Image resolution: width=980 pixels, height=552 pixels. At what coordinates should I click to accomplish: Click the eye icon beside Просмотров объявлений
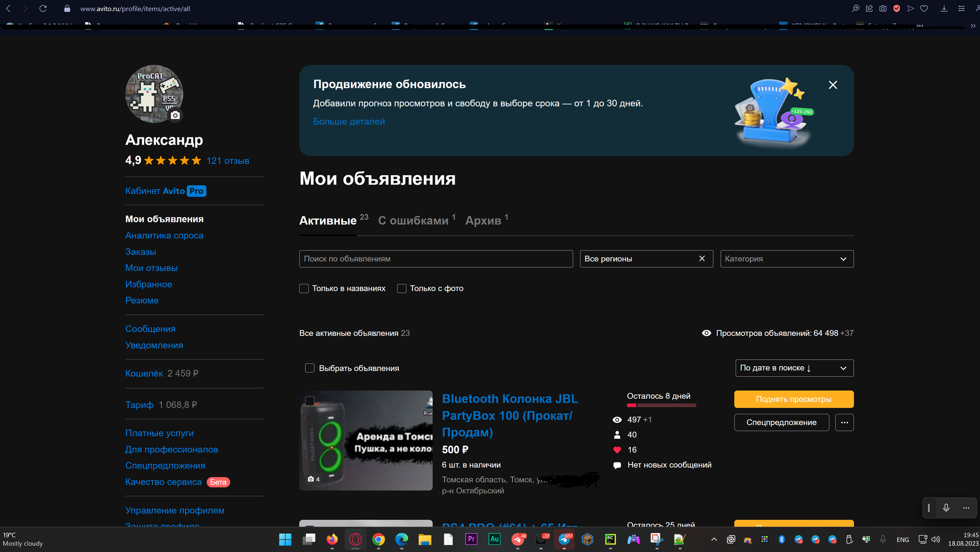tap(706, 333)
